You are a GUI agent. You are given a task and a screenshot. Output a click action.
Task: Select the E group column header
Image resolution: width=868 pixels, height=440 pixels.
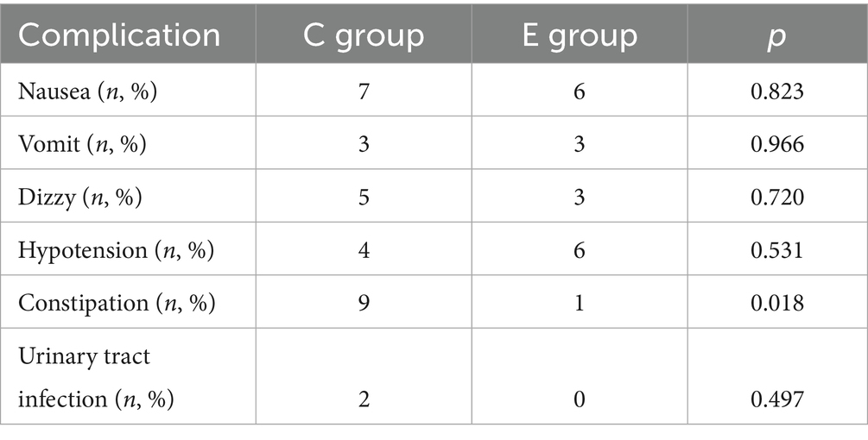580,35
